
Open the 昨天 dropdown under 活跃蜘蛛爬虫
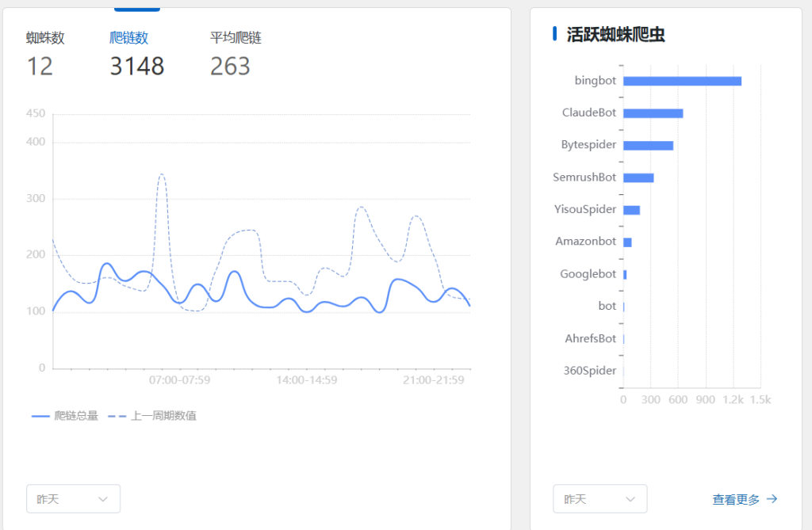[x=599, y=499]
